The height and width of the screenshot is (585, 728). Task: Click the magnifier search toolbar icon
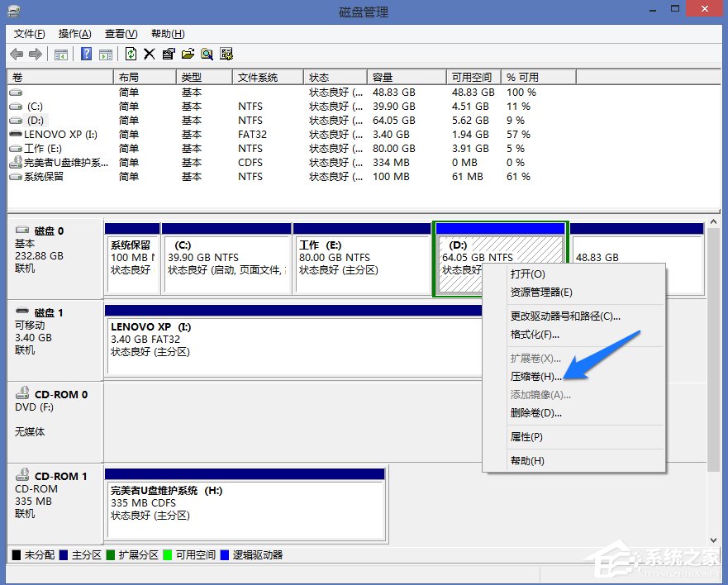click(x=207, y=54)
